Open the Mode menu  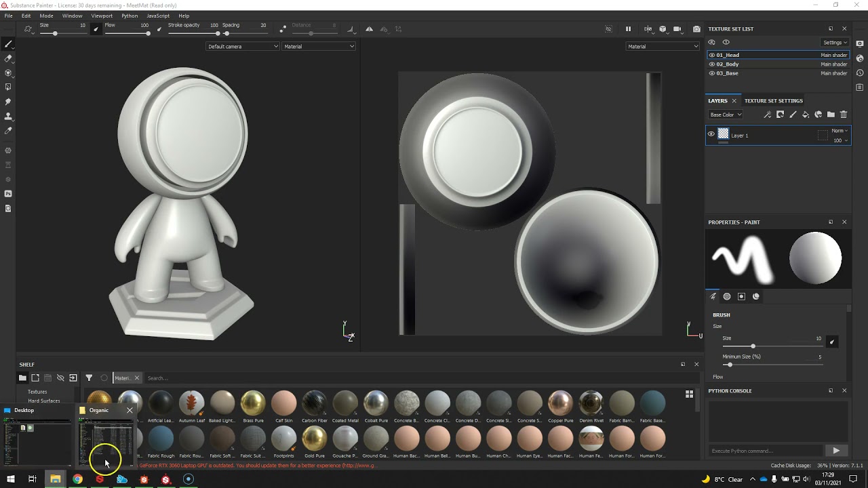[46, 16]
